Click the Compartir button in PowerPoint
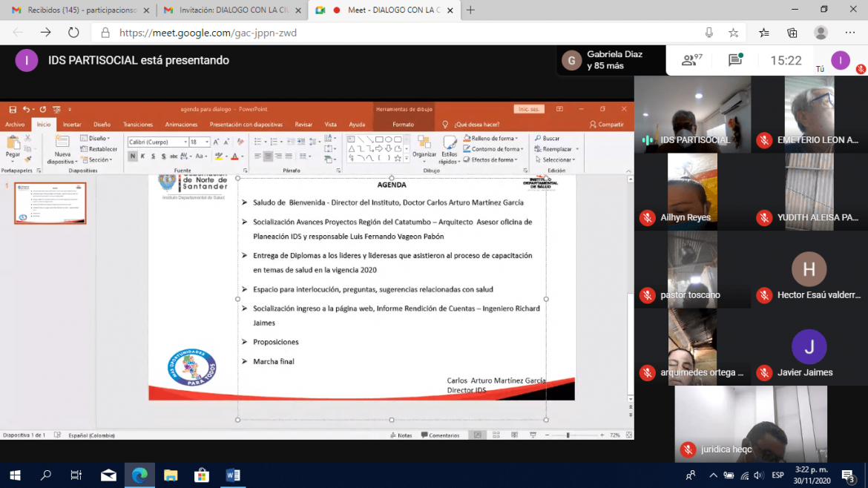 pos(606,125)
